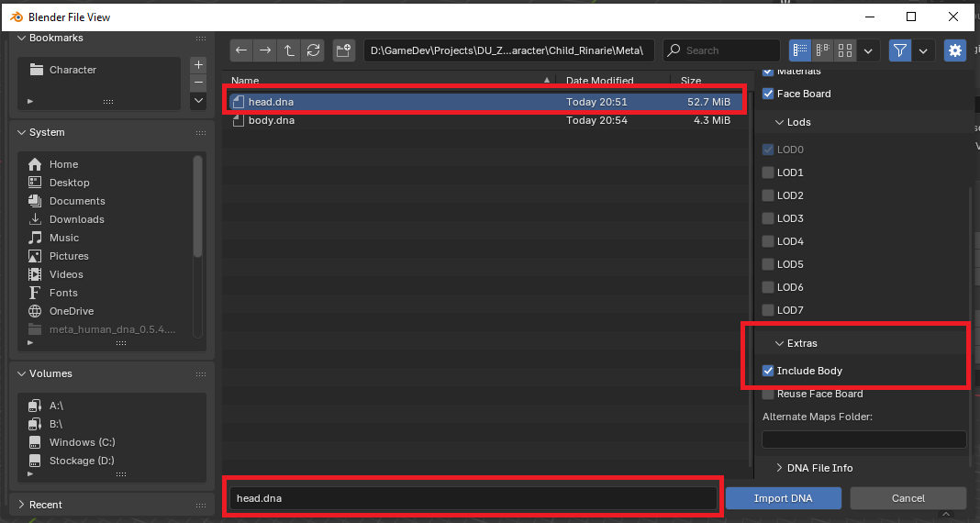Collapse the Volumes panel
The height and width of the screenshot is (523, 980).
(x=50, y=373)
